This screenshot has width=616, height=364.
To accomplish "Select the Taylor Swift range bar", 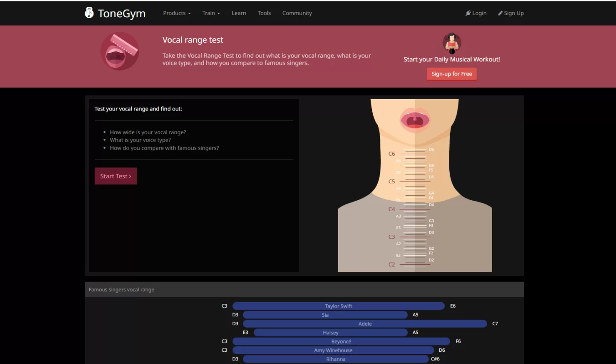I will 339,306.
